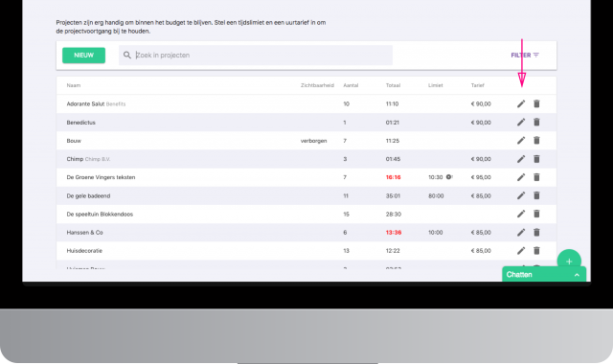Click the 12:22 total value
613x364 pixels.
click(393, 251)
